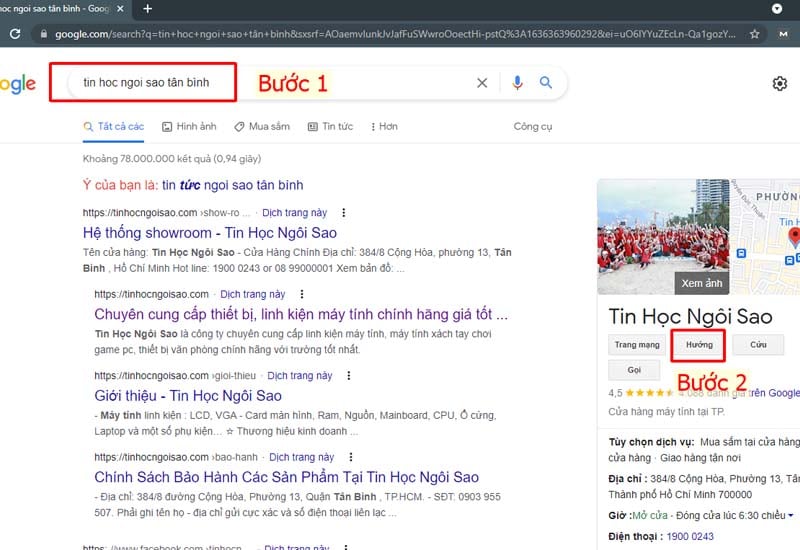Image resolution: width=800 pixels, height=550 pixels.
Task: Click phone number 1900 0243
Action: tap(690, 536)
